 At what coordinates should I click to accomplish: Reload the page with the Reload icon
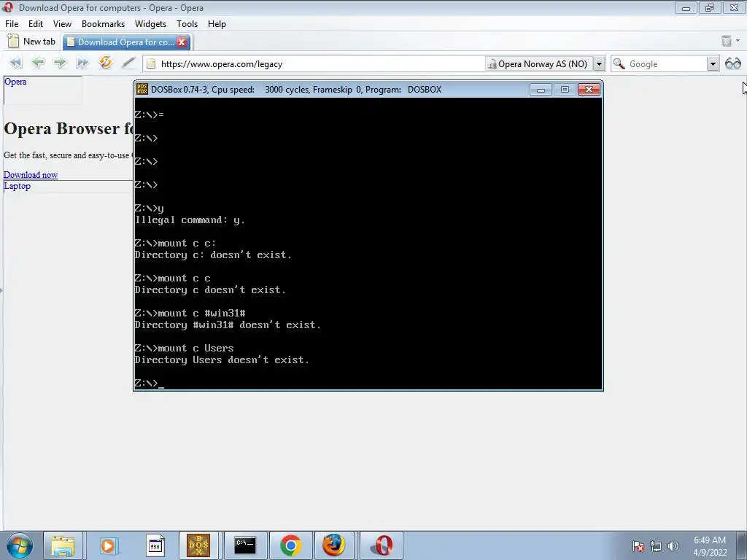click(x=105, y=63)
